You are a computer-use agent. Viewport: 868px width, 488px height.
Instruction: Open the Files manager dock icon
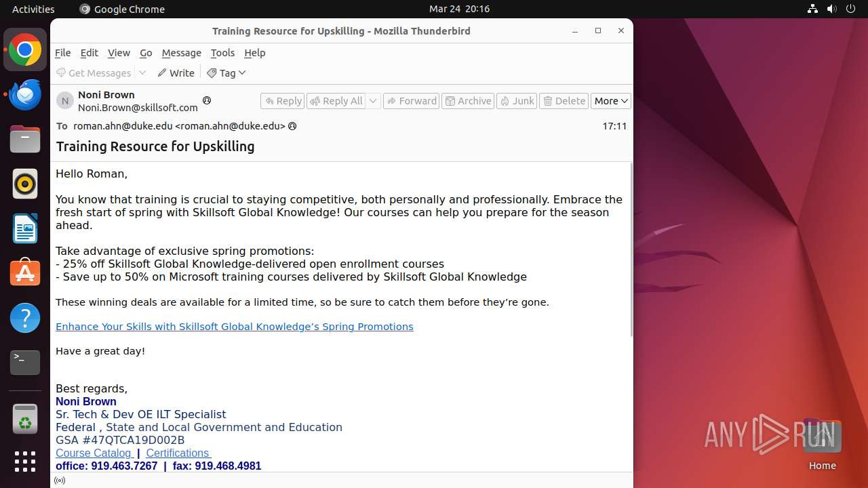point(25,140)
